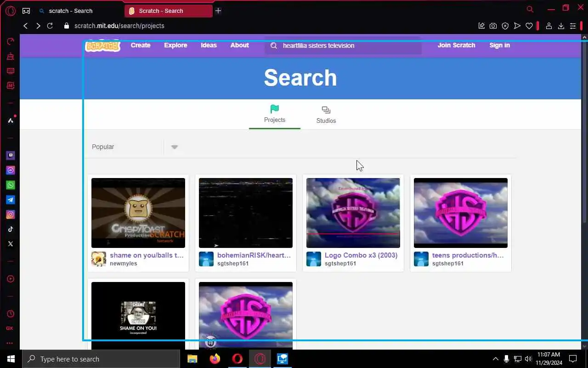Bookmark this page with the heart icon
This screenshot has height=368, width=588.
(x=529, y=26)
